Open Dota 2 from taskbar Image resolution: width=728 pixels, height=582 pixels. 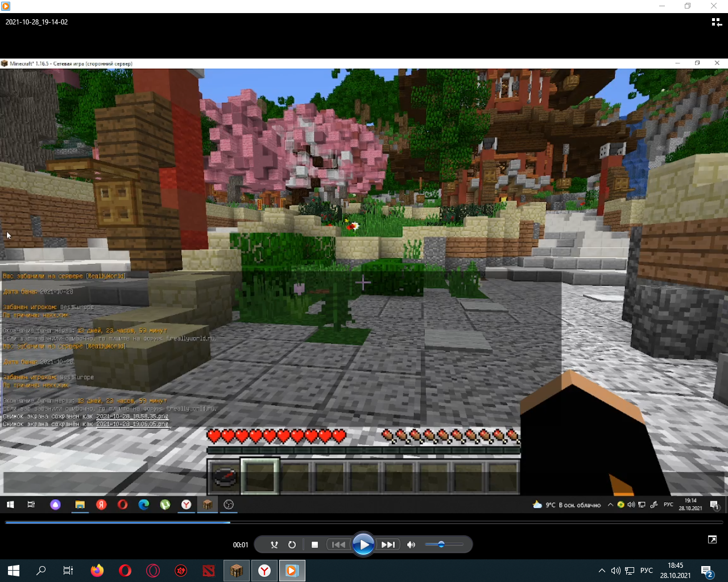(209, 571)
